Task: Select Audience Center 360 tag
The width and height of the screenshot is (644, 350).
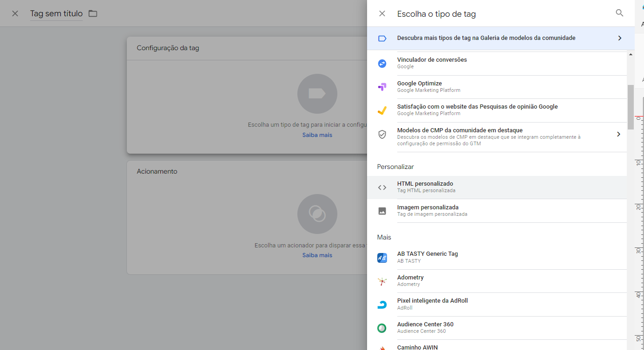Action: [x=497, y=328]
